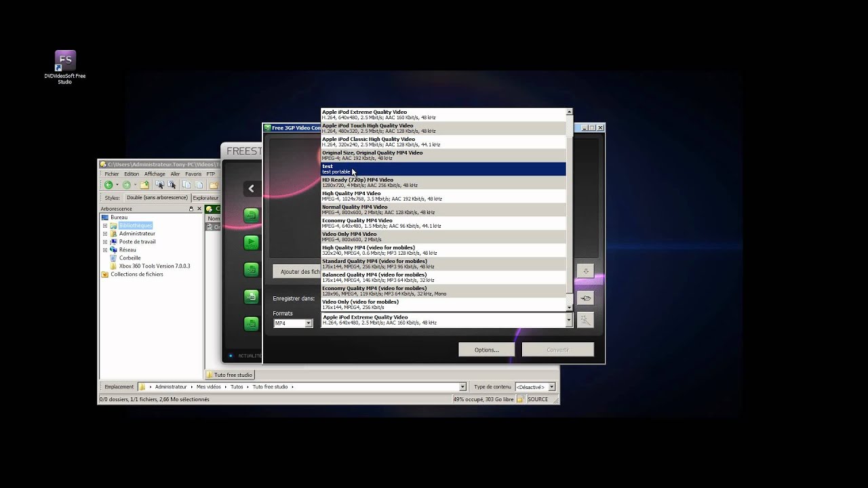Lock the Arborescence panel with padlock icon
Image resolution: width=868 pixels, height=488 pixels.
click(x=191, y=209)
